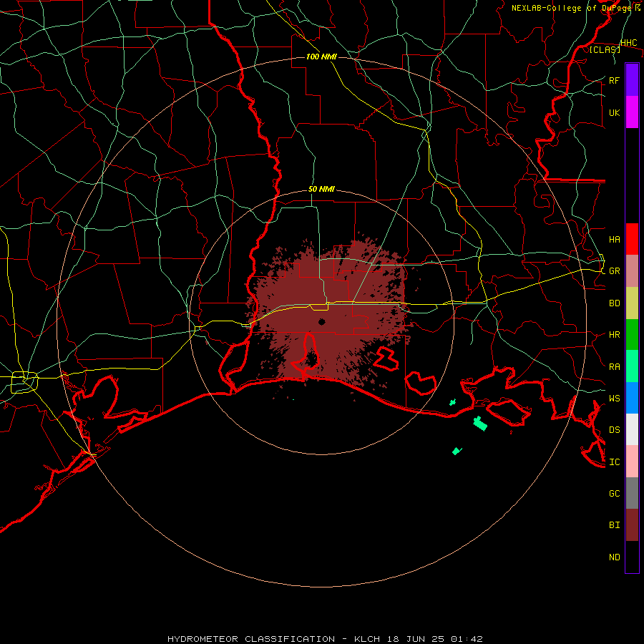644x644 pixels.
Task: Click the BD legend label
Action: click(614, 303)
